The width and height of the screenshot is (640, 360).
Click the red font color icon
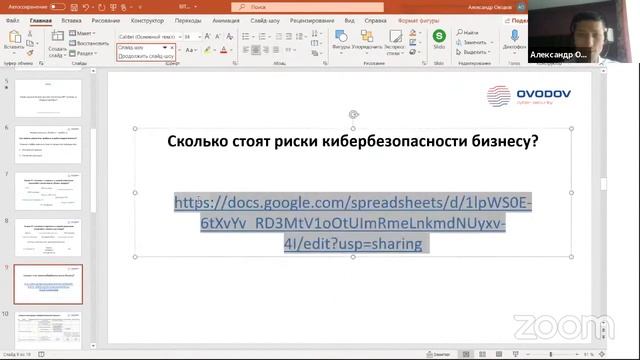point(224,50)
